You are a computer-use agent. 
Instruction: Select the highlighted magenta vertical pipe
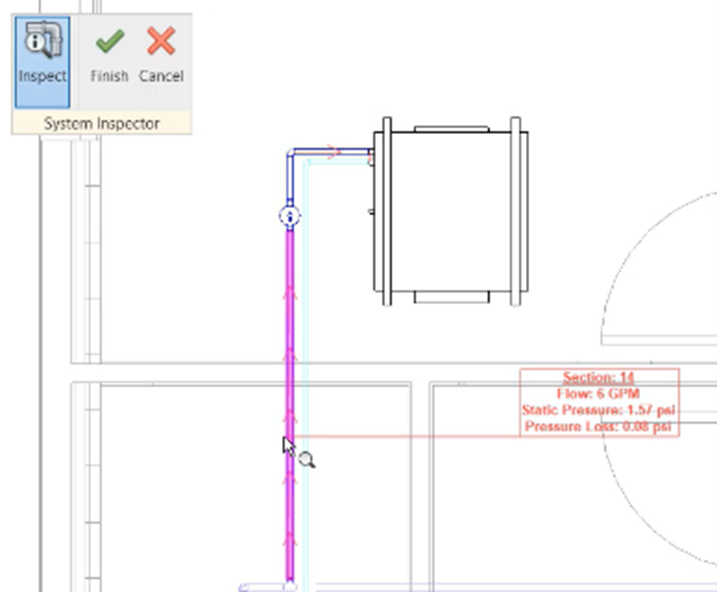290,405
